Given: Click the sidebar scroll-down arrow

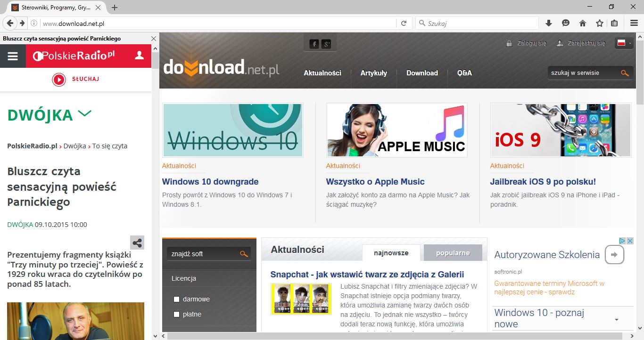Looking at the screenshot, I should (156, 336).
